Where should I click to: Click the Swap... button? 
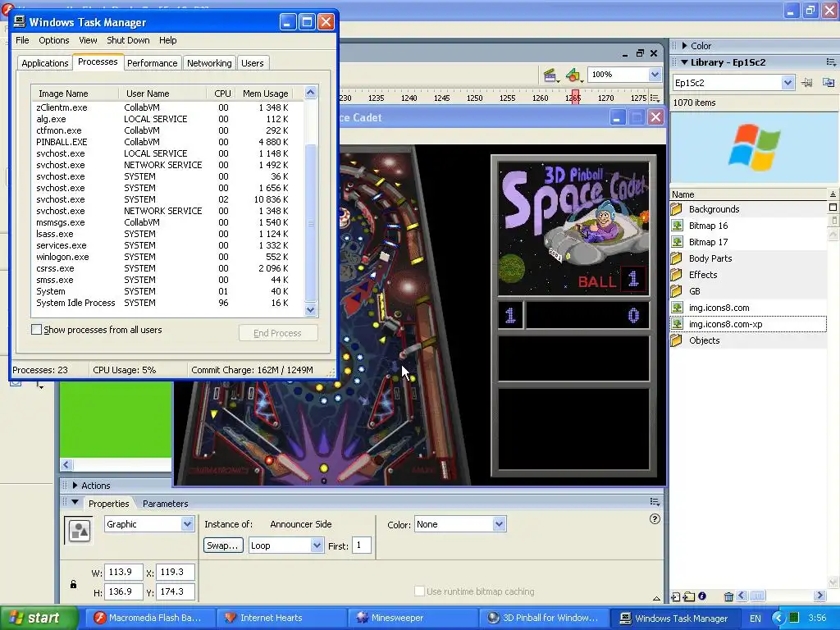click(223, 546)
